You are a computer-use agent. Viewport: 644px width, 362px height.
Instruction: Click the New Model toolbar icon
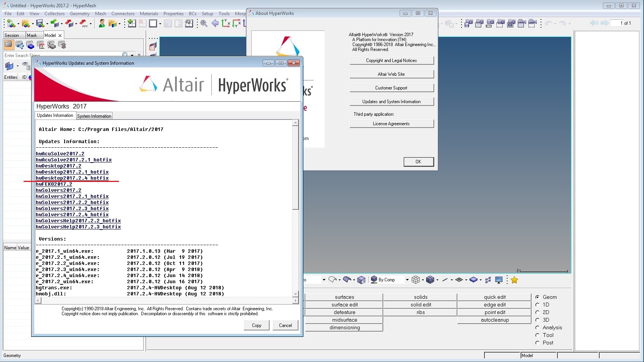point(11,24)
